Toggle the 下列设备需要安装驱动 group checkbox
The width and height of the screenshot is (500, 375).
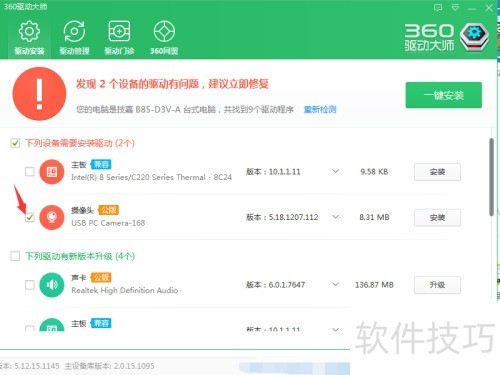click(x=15, y=143)
